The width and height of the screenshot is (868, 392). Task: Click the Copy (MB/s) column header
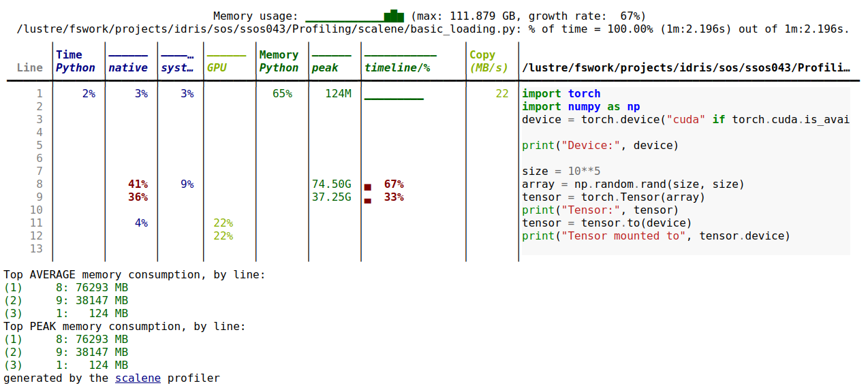(489, 61)
